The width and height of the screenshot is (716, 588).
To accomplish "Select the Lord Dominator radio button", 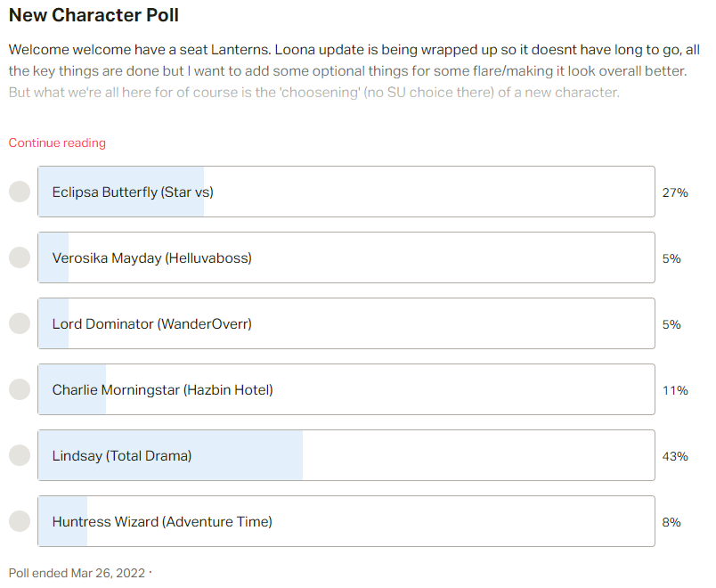I will pyautogui.click(x=20, y=323).
